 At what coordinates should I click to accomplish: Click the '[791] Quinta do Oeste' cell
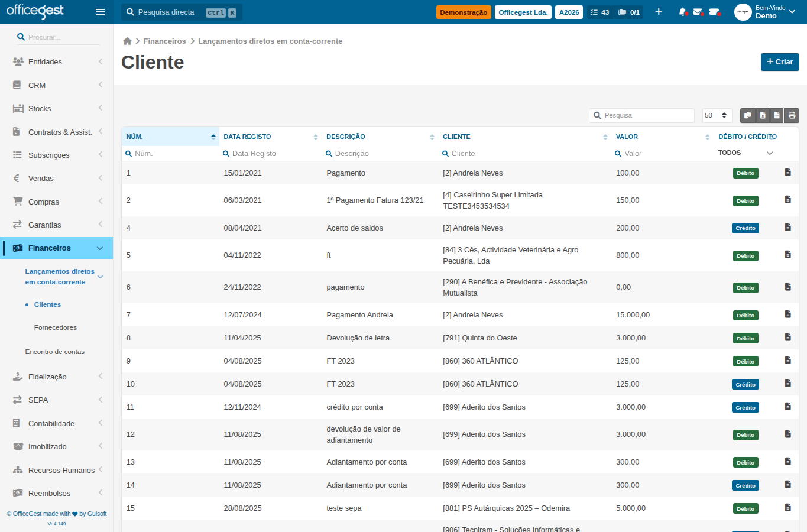point(480,338)
